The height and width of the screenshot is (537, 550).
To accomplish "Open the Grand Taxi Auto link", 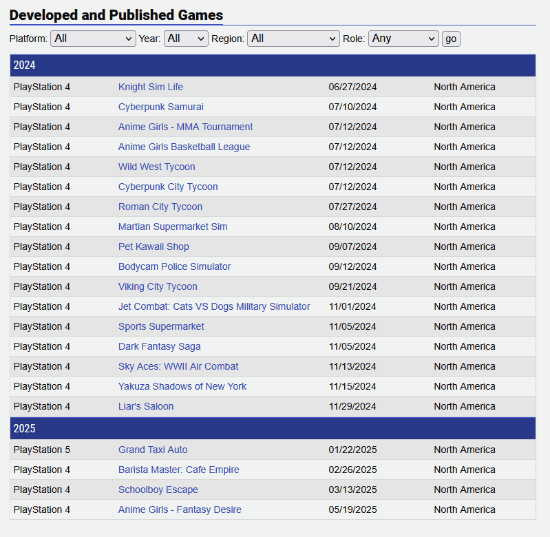I will pos(153,450).
